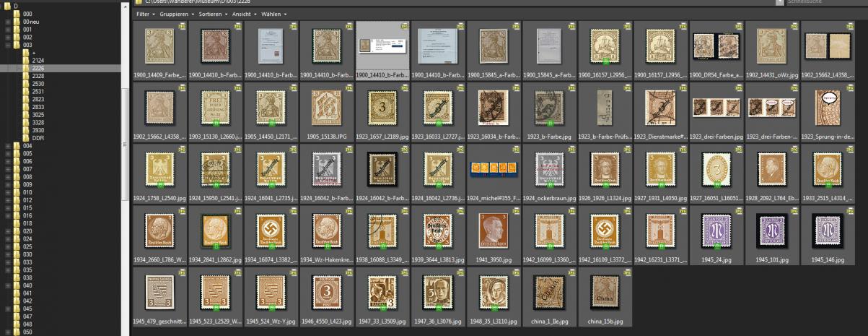The height and width of the screenshot is (336, 868).
Task: Click filename label 1924_1758_L2540.jpg
Action: pyautogui.click(x=159, y=198)
